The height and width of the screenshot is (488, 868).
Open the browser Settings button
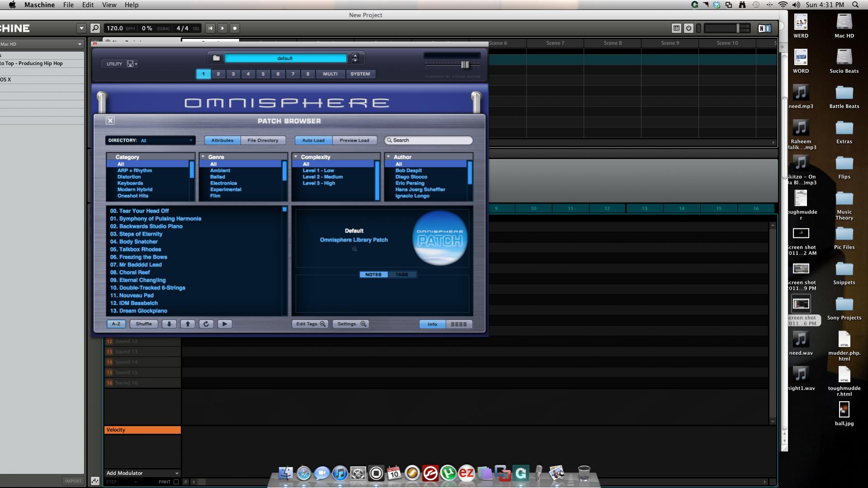click(351, 324)
